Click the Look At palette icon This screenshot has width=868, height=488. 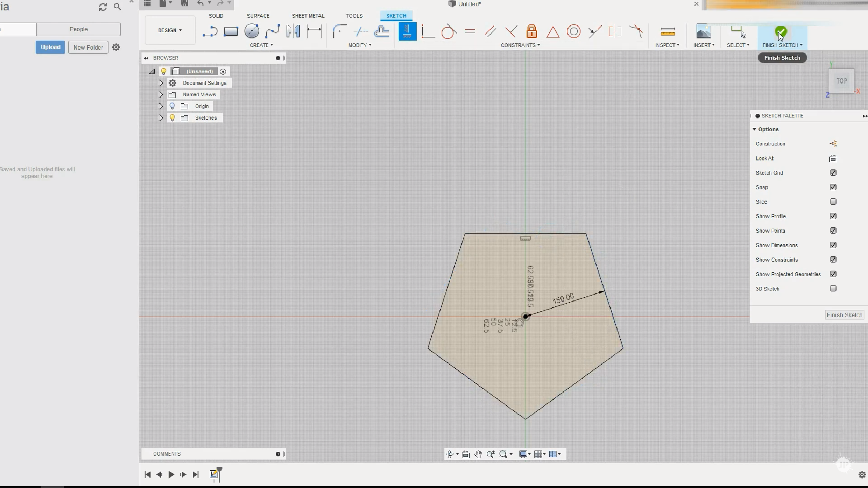pos(833,159)
